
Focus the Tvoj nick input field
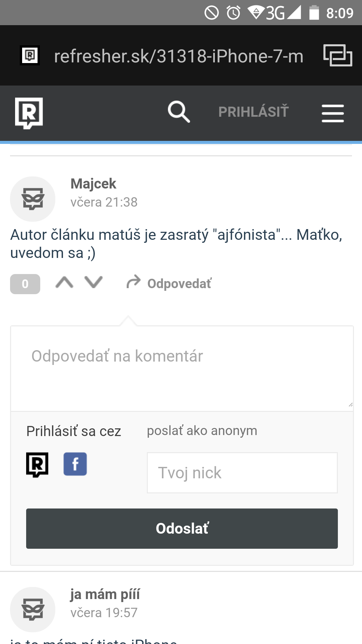[242, 473]
